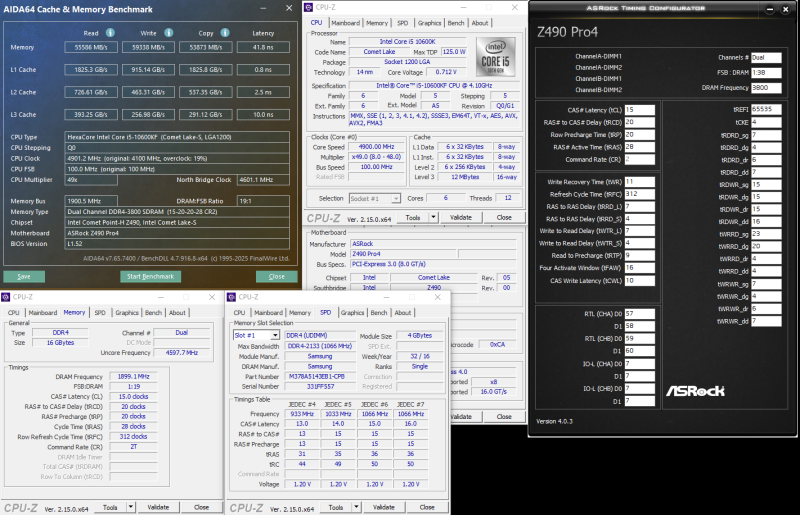Switch to Memory tab in the top CPU-Z window

[x=377, y=23]
